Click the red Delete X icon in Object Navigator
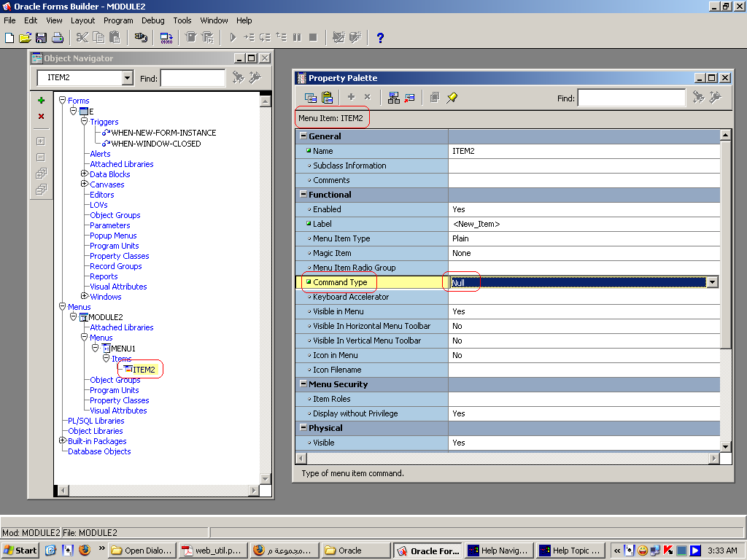Viewport: 747px width, 560px height. [x=41, y=117]
